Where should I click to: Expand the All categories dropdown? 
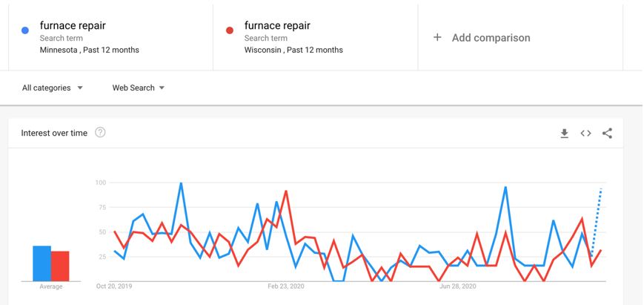tap(53, 88)
